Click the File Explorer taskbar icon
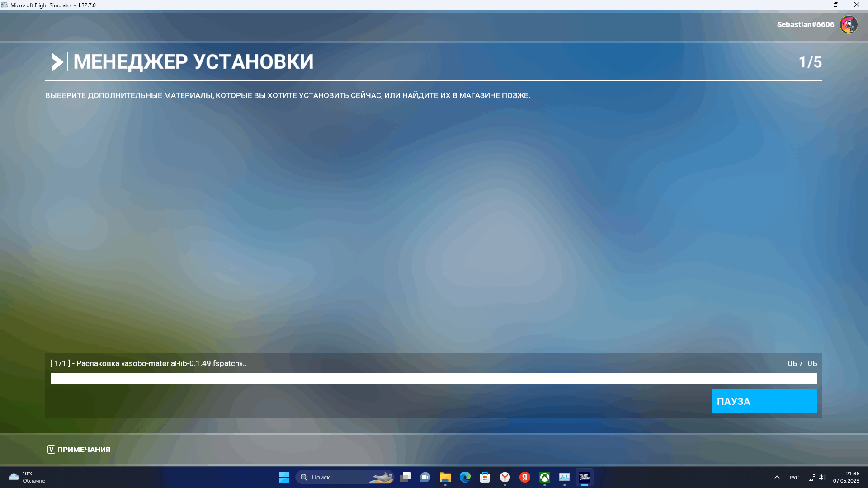This screenshot has width=868, height=488. point(445,477)
